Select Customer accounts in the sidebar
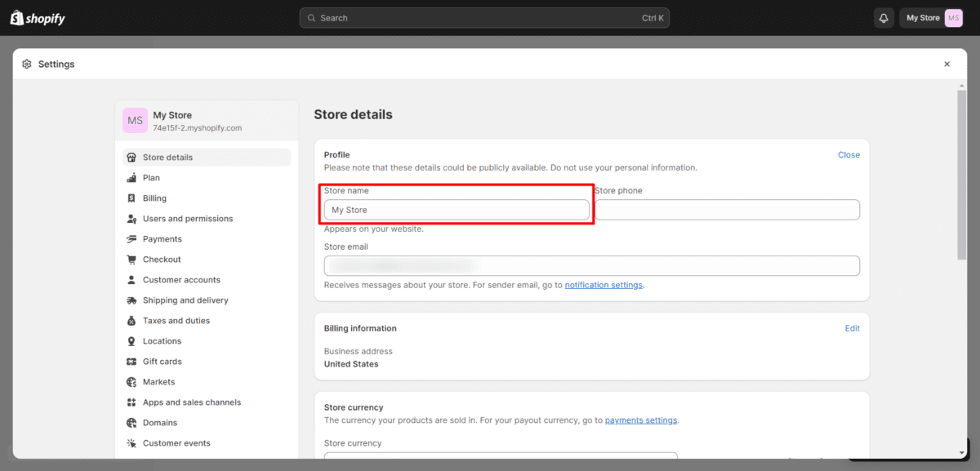Screen dimensions: 980x471 [x=181, y=279]
